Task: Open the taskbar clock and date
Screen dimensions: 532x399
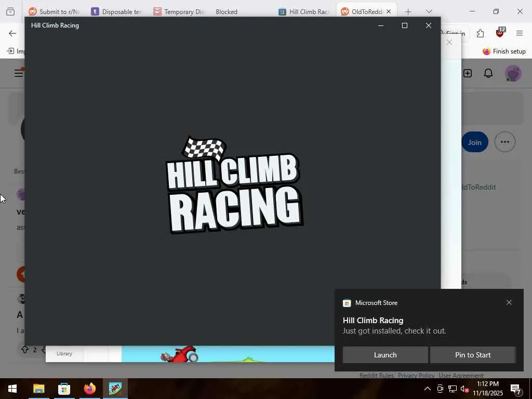Action: point(487,389)
